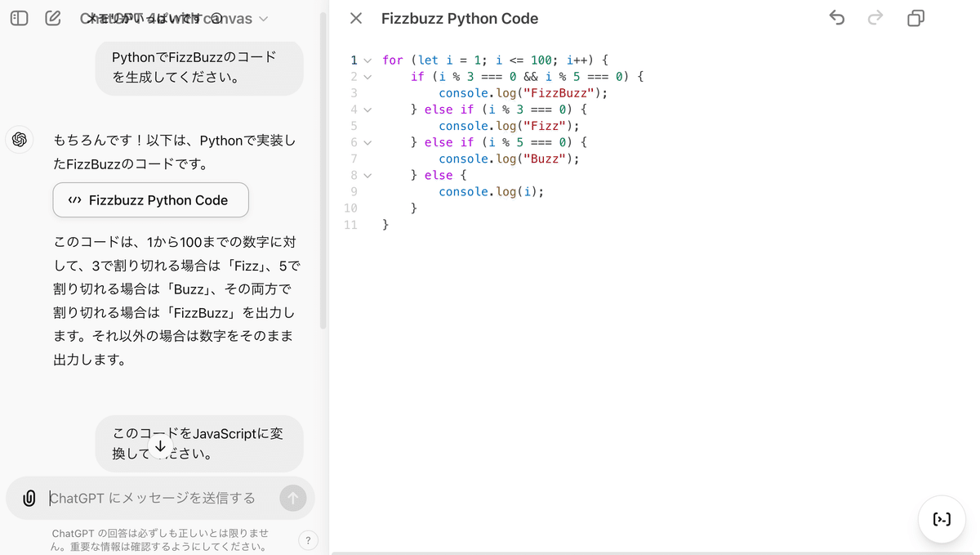Open the help question mark button
This screenshot has width=980, height=555.
(308, 540)
